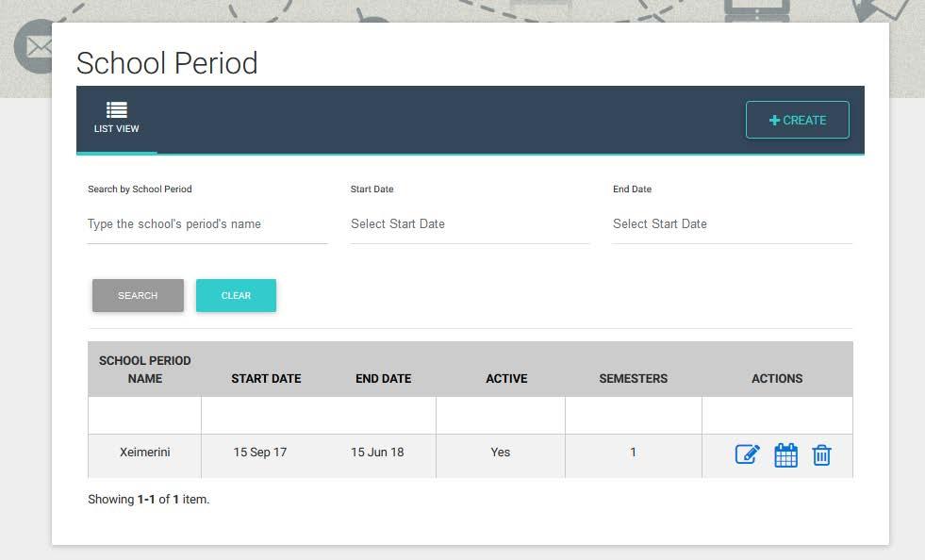925x560 pixels.
Task: Click the Clear button
Action: (x=236, y=295)
